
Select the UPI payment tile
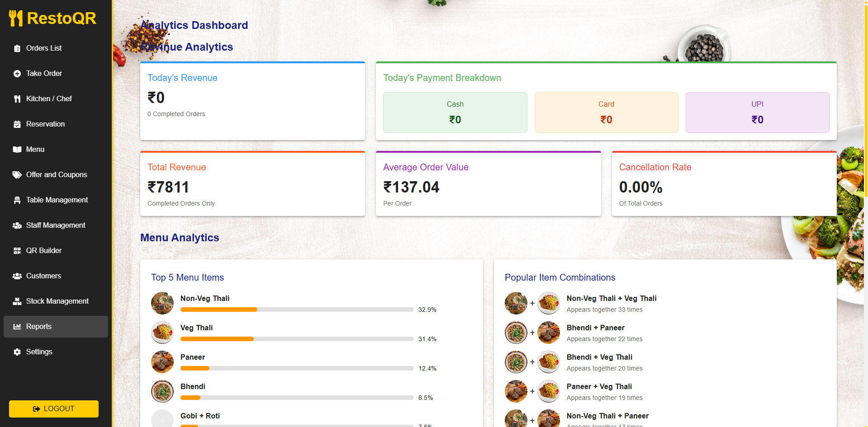[x=757, y=113]
